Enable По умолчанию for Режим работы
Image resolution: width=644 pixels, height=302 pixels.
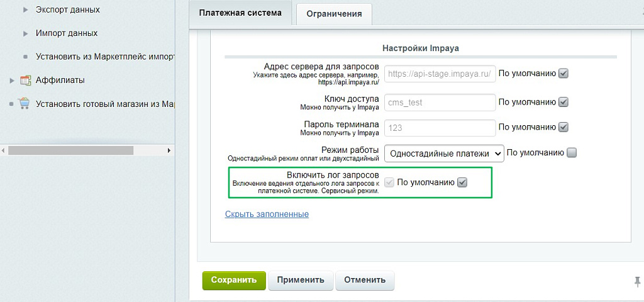[x=571, y=152]
